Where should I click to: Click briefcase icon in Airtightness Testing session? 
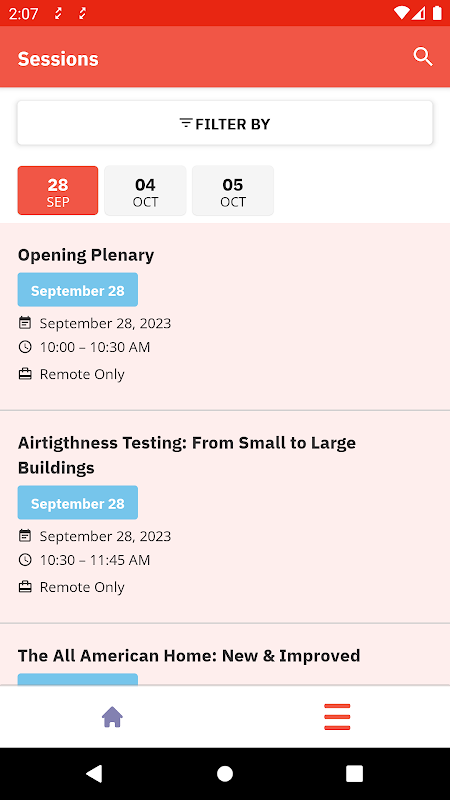pyautogui.click(x=25, y=587)
